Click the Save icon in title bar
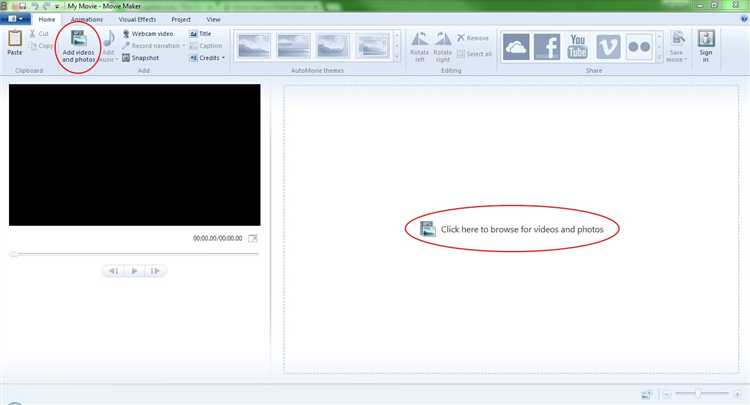 (x=22, y=6)
